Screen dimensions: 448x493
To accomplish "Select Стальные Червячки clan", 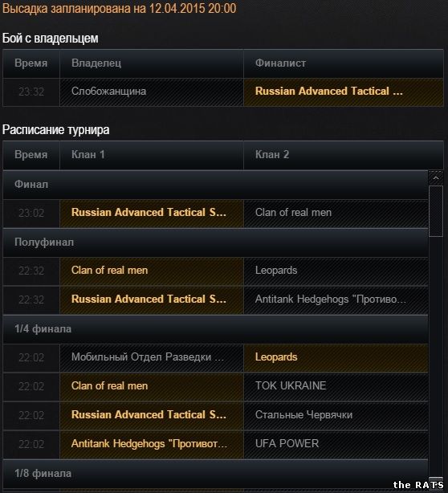I will (x=303, y=415).
